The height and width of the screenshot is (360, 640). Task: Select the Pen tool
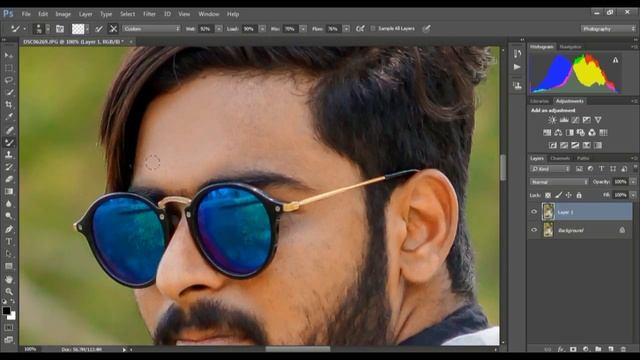tap(9, 229)
